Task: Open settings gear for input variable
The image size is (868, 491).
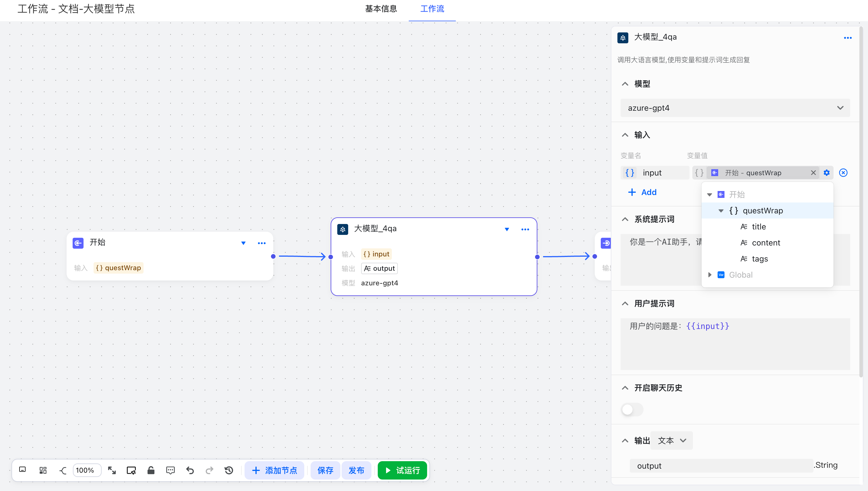Action: tap(826, 173)
